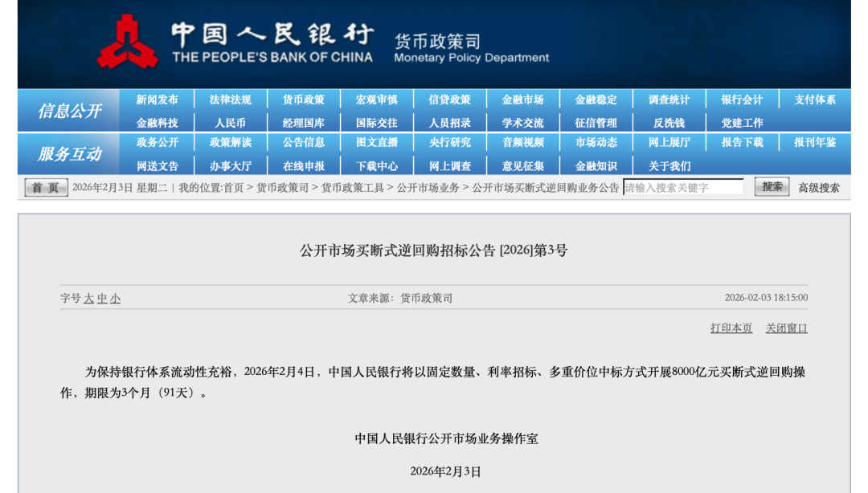Open the 学术交流 section

pyautogui.click(x=522, y=123)
